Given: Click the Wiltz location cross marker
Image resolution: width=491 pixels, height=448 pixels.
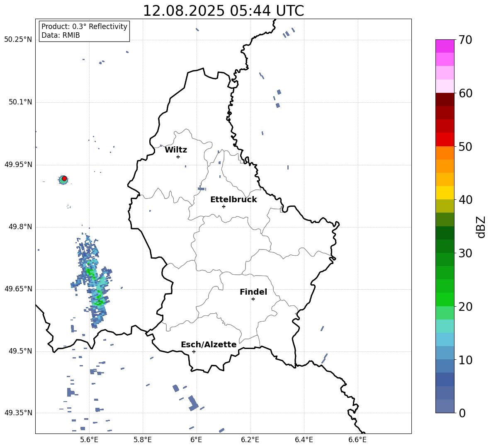Looking at the screenshot, I should click(x=178, y=157).
